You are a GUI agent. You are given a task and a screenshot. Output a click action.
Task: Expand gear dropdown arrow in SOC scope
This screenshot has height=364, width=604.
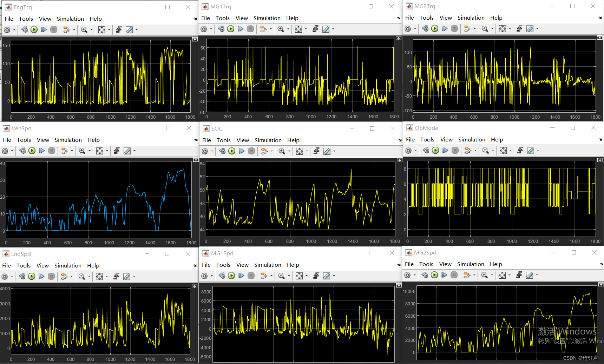click(212, 151)
